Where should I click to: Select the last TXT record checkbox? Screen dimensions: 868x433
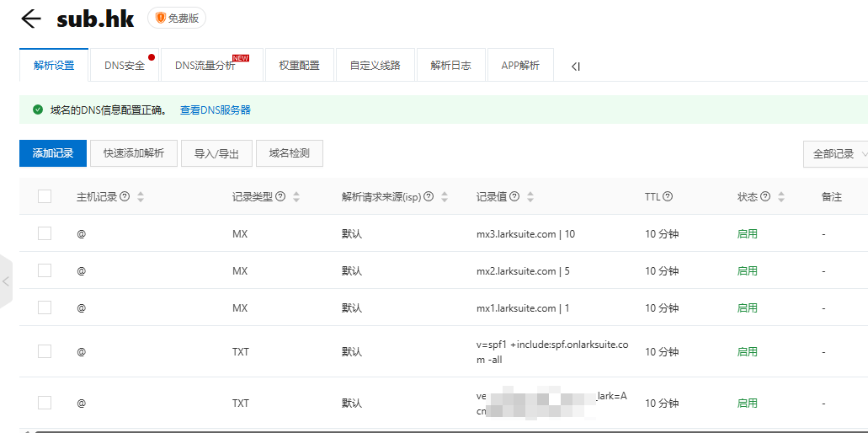(45, 403)
